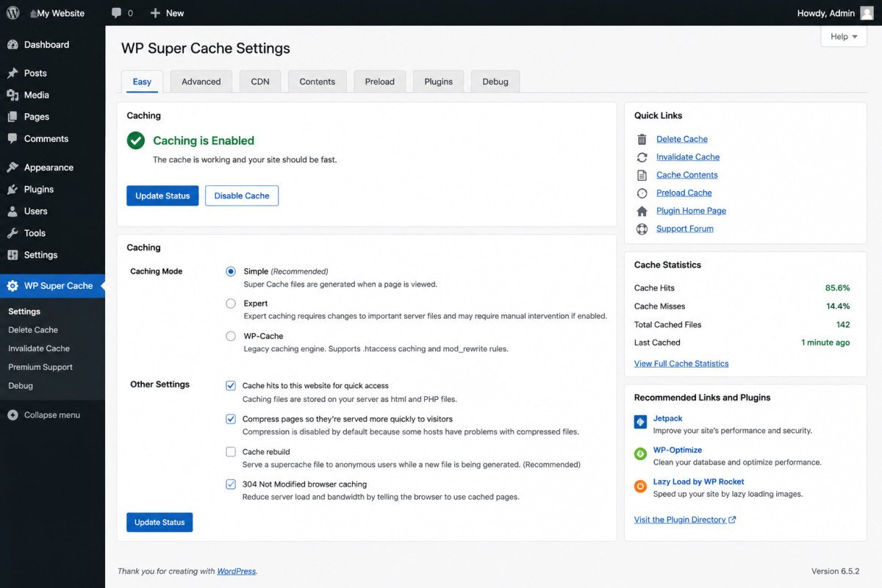Enable the Cache rebuild checkbox
882x588 pixels.
(231, 452)
